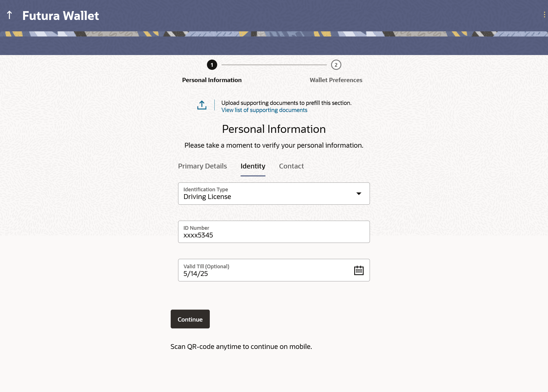Image resolution: width=548 pixels, height=392 pixels.
Task: Open View list of supporting documents link
Action: [x=264, y=110]
